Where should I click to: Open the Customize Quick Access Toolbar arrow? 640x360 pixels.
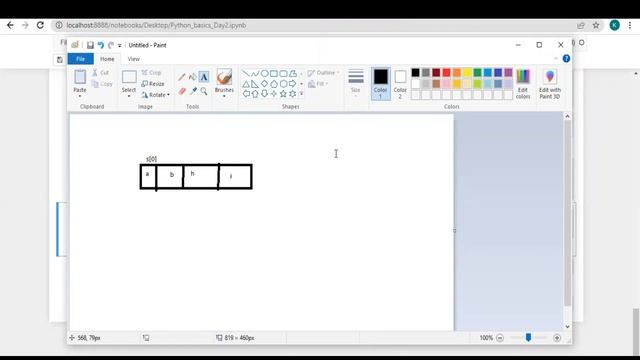120,46
